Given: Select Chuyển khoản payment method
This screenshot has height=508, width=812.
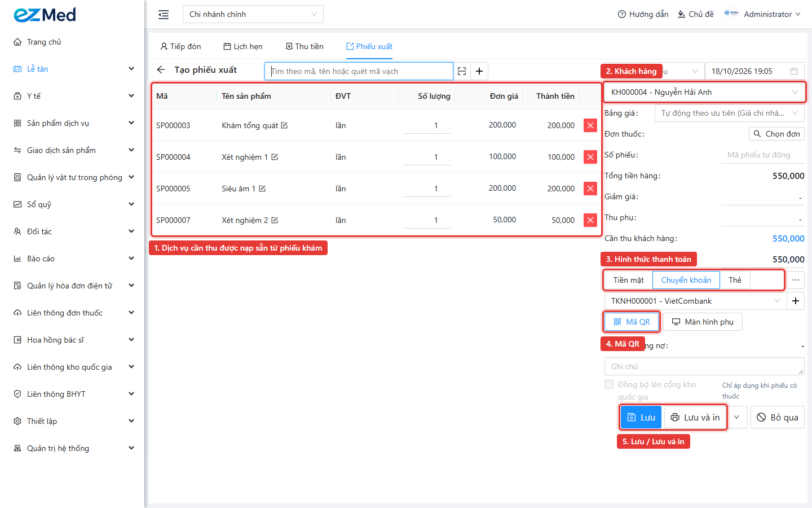Looking at the screenshot, I should pos(686,280).
